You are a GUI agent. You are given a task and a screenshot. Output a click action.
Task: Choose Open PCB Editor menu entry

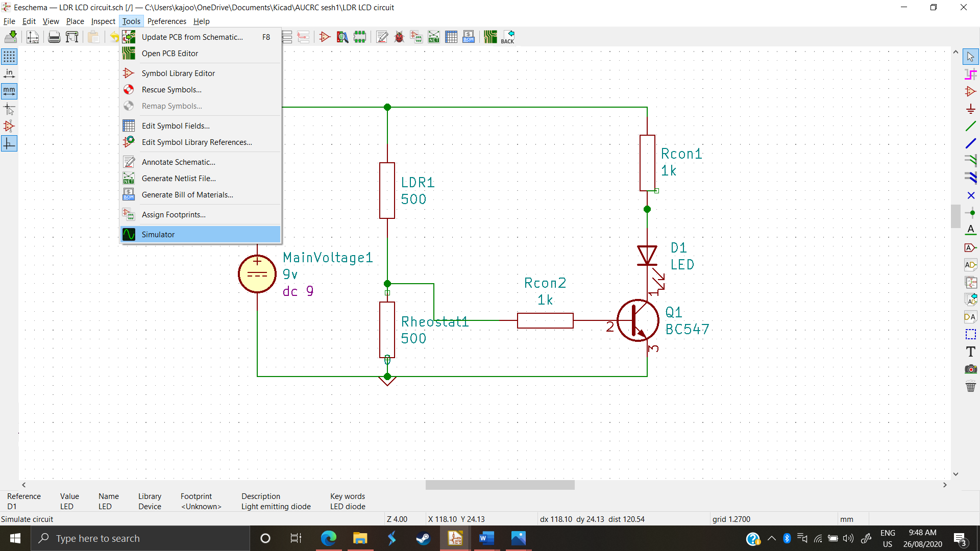[201, 53]
